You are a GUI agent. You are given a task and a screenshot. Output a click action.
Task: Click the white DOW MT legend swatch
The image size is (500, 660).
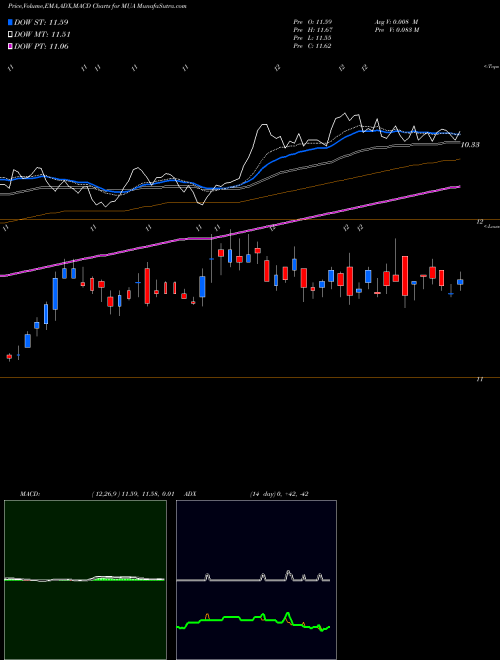click(10, 35)
